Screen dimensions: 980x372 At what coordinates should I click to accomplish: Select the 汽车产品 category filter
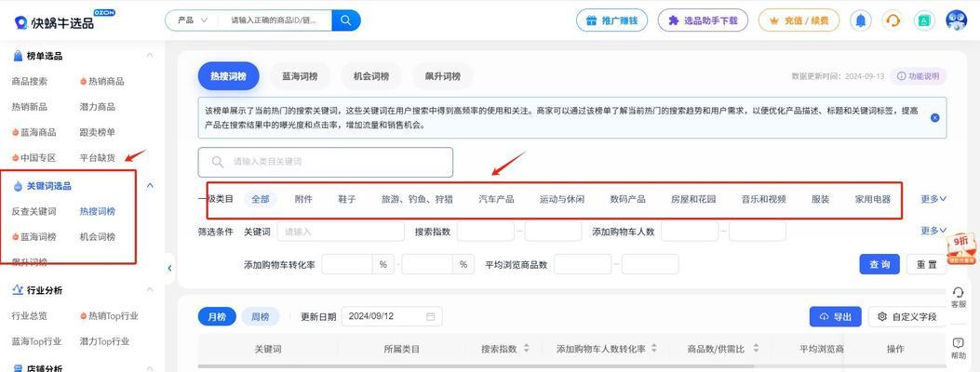pos(496,199)
